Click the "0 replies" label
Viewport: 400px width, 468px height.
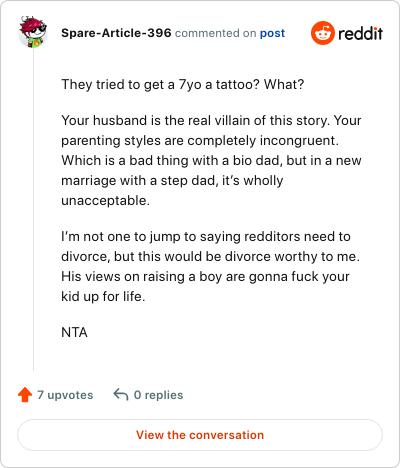[x=158, y=395]
